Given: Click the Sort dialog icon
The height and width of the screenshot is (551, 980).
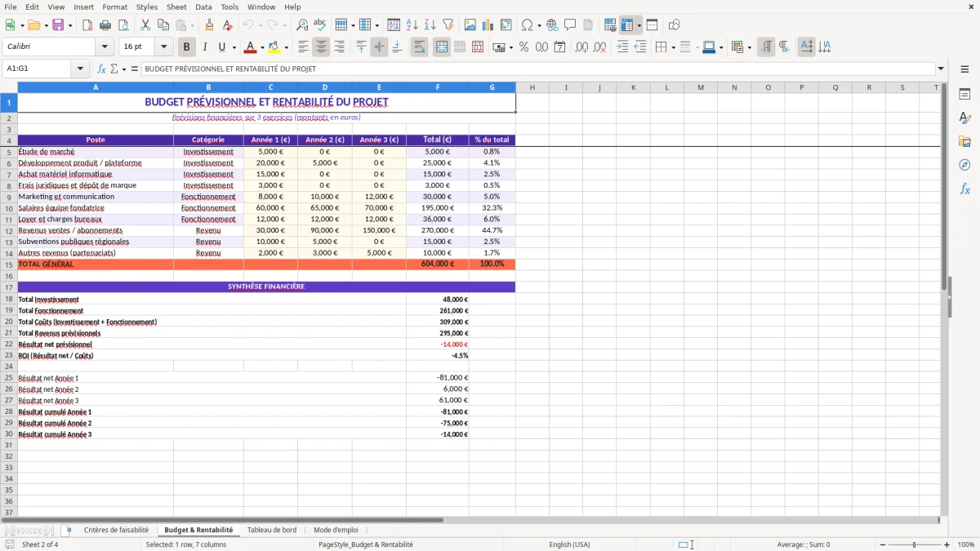Looking at the screenshot, I should 394,25.
